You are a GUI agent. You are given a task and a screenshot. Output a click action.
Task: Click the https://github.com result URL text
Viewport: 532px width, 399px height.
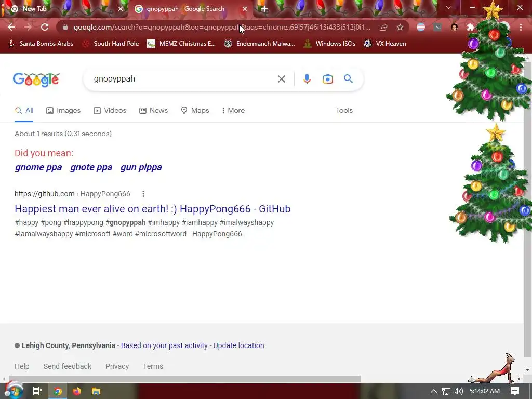(x=45, y=194)
